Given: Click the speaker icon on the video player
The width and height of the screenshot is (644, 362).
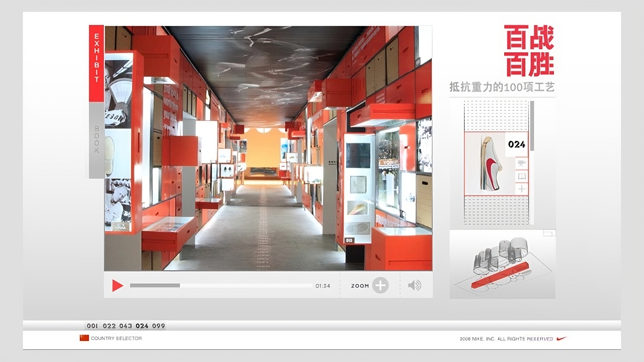Looking at the screenshot, I should coord(414,285).
